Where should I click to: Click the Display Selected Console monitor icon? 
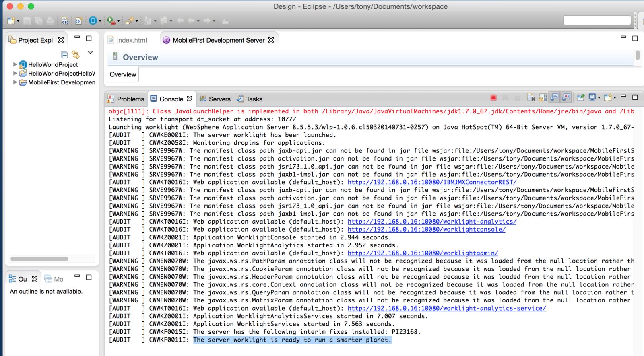click(x=592, y=97)
